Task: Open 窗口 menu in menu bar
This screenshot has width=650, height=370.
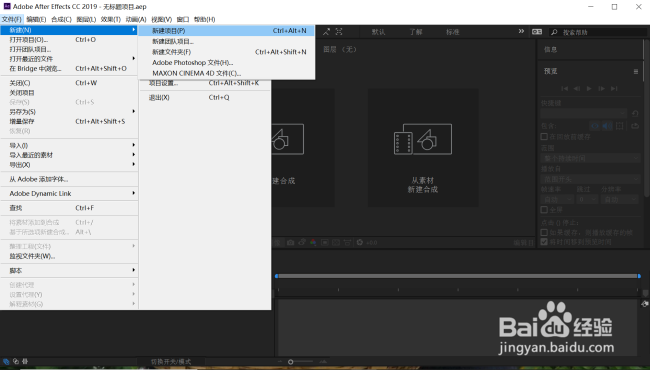Action: [x=183, y=19]
